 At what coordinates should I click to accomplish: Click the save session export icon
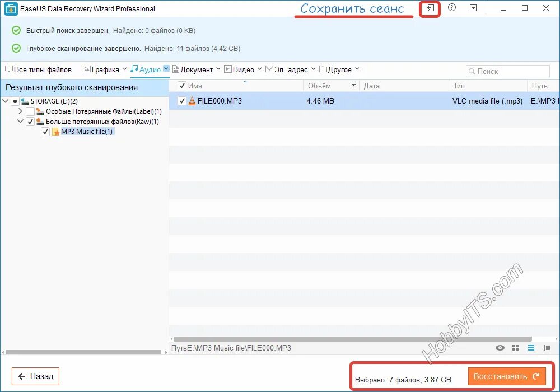[430, 8]
